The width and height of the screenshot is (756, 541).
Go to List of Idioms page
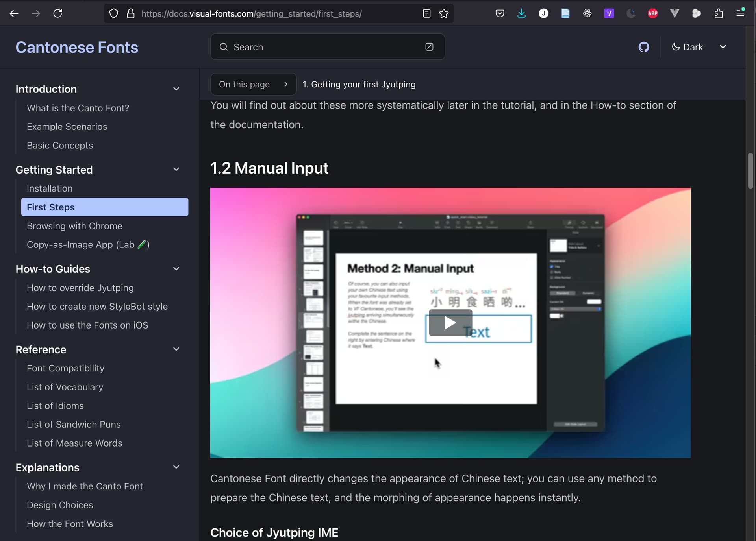(55, 406)
